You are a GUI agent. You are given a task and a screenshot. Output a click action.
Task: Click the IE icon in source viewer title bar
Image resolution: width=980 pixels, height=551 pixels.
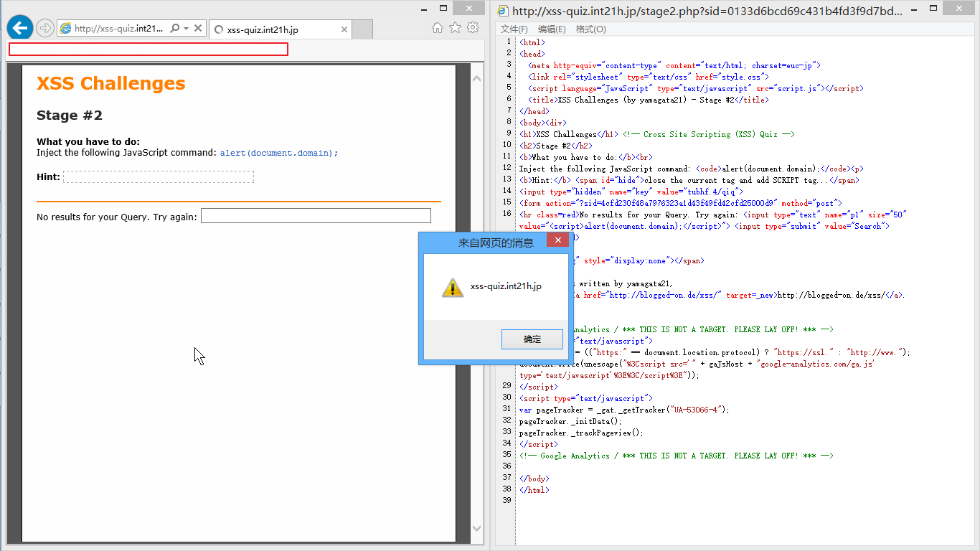(x=503, y=11)
